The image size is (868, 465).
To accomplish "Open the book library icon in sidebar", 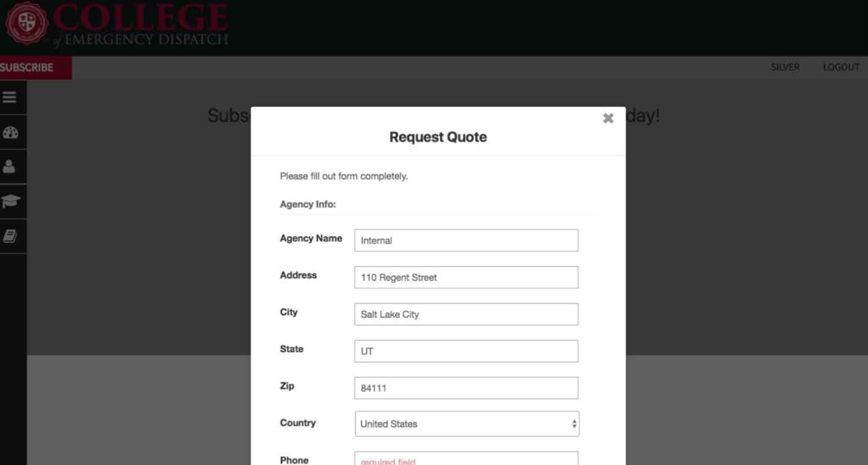I will pyautogui.click(x=12, y=236).
